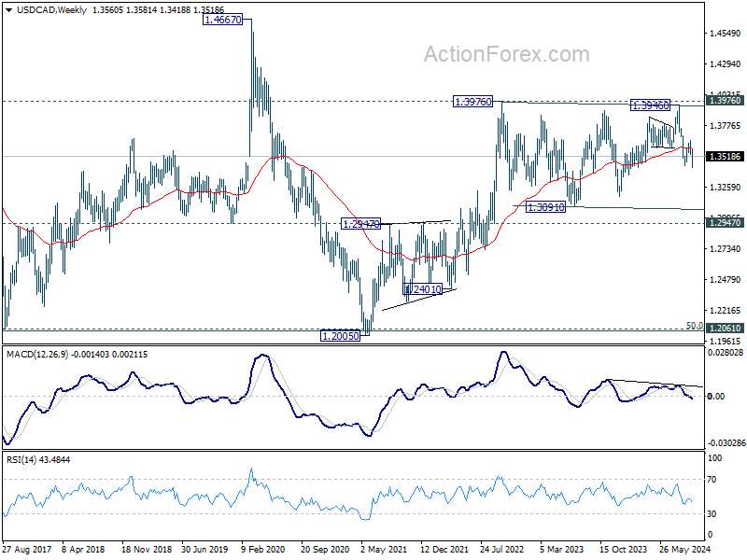Select the 1.46670 peak price label

[222, 20]
